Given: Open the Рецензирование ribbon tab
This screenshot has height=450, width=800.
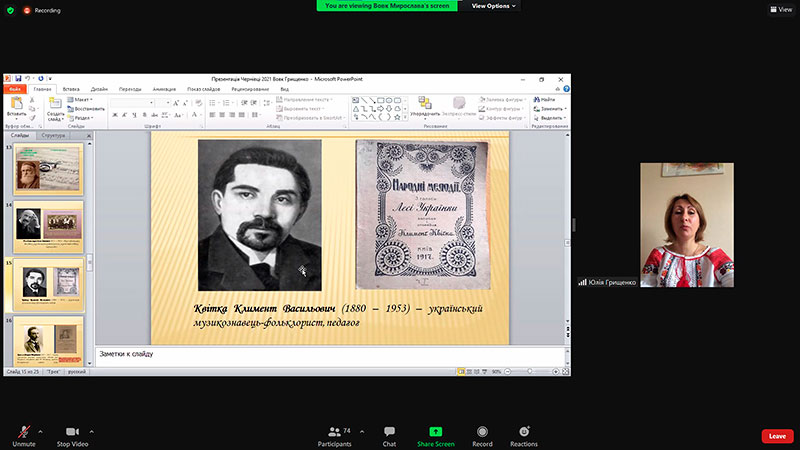Looking at the screenshot, I should coord(249,89).
